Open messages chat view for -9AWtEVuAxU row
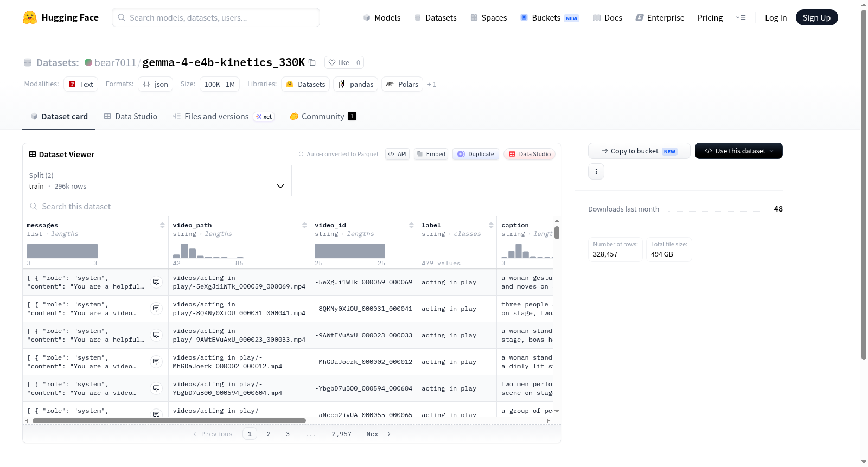The width and height of the screenshot is (868, 467). (156, 335)
